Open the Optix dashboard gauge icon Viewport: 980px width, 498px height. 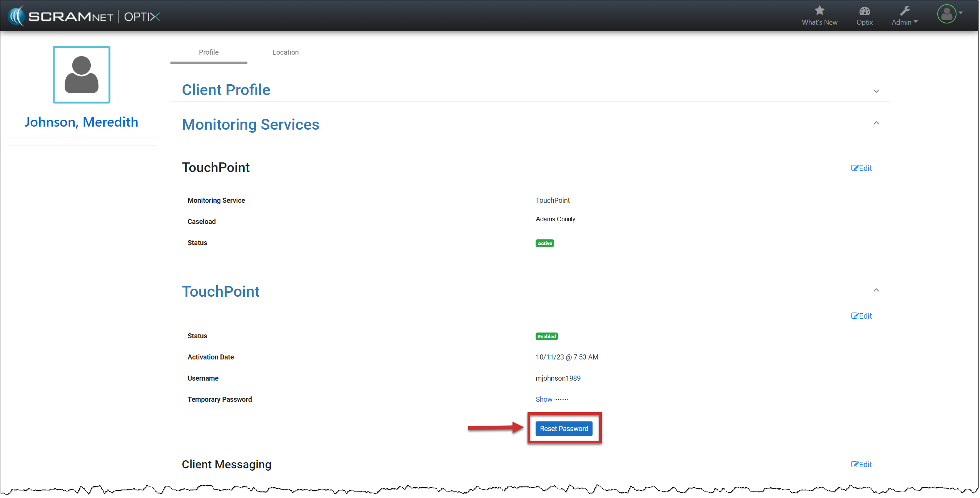pyautogui.click(x=864, y=11)
